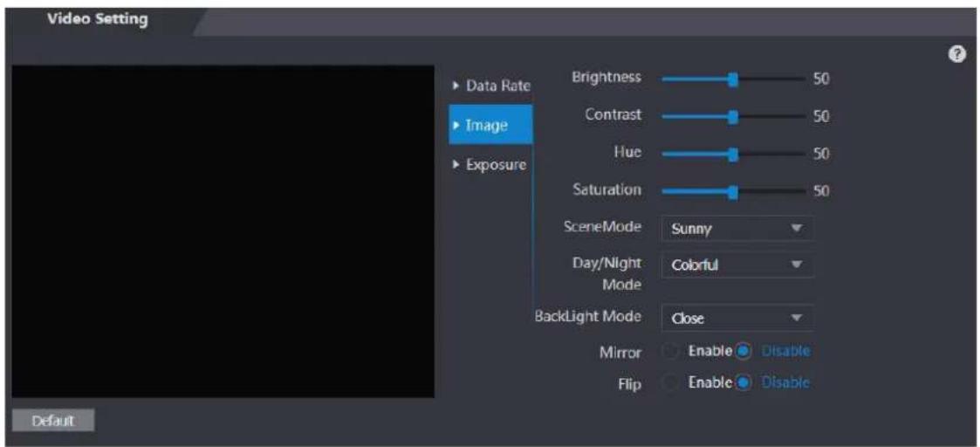Click the Hue slider handle

click(x=734, y=154)
